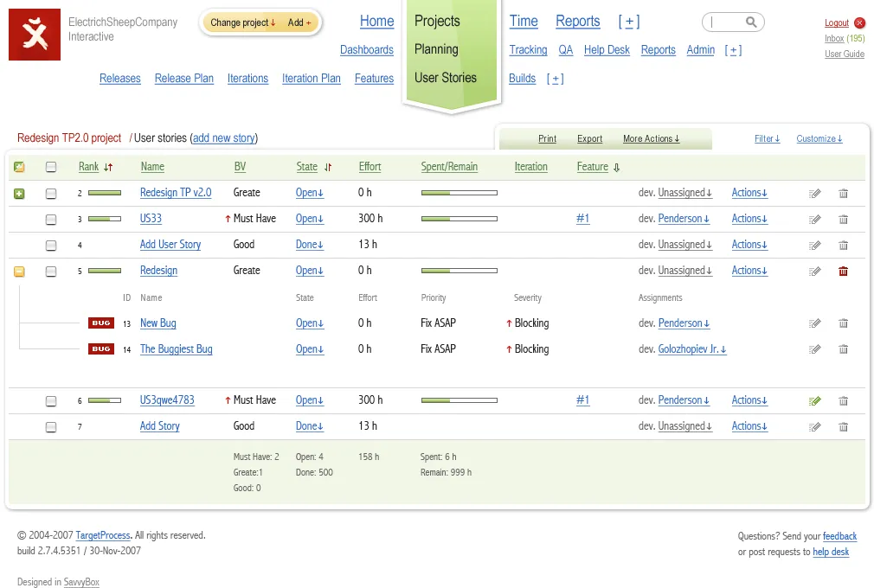
Task: Click the search magnifier icon
Action: [x=751, y=22]
